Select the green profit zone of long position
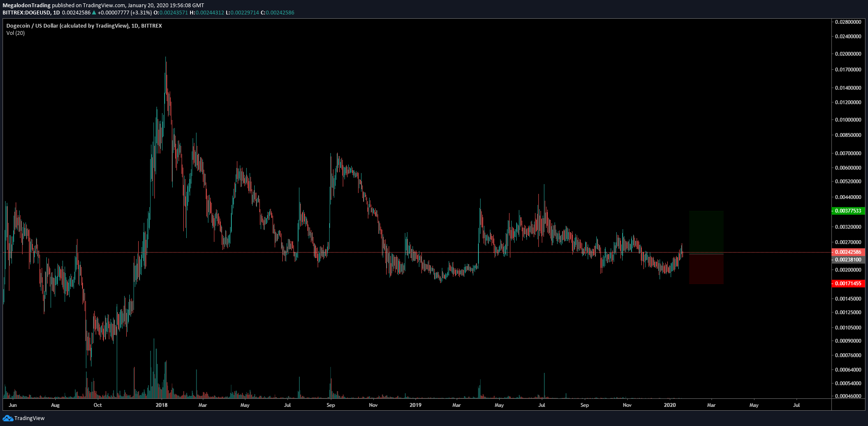Screen dimensions: 868x426 click(706, 232)
